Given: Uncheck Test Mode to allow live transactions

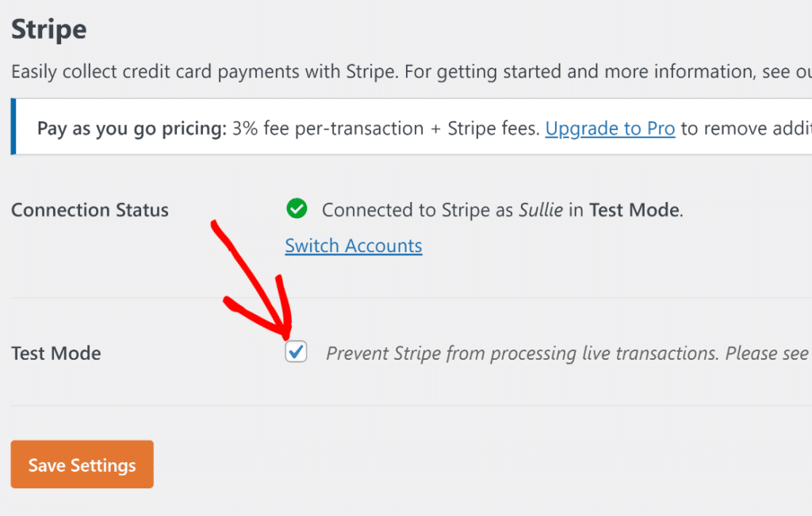Looking at the screenshot, I should 295,351.
